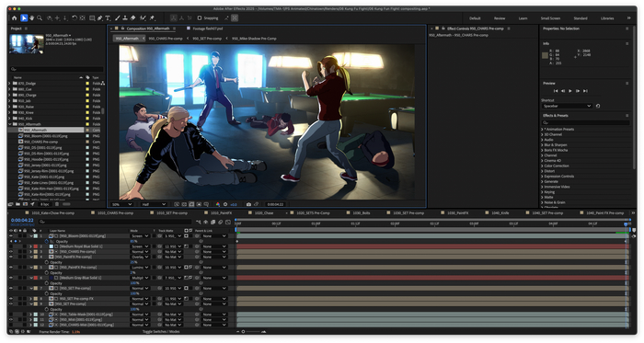Open Overlay mode dropdown on layer 4
Screen dimensions: 644x343
click(140, 257)
